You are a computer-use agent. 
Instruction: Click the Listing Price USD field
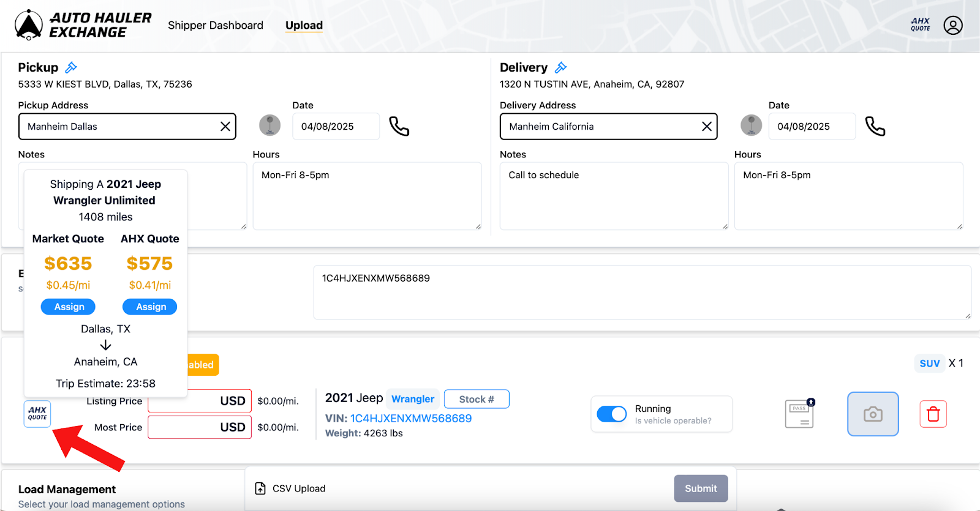[200, 401]
